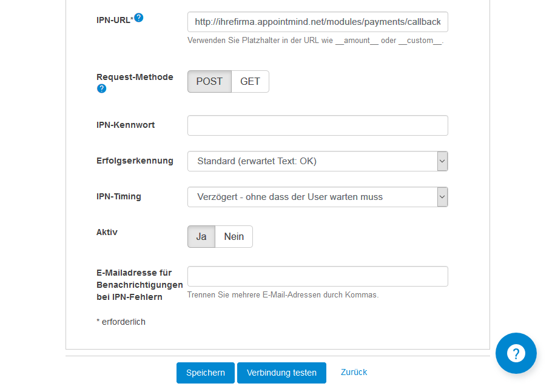Open Standard (erwartet Text: OK) combo box
This screenshot has height=392, width=555.
point(317,161)
